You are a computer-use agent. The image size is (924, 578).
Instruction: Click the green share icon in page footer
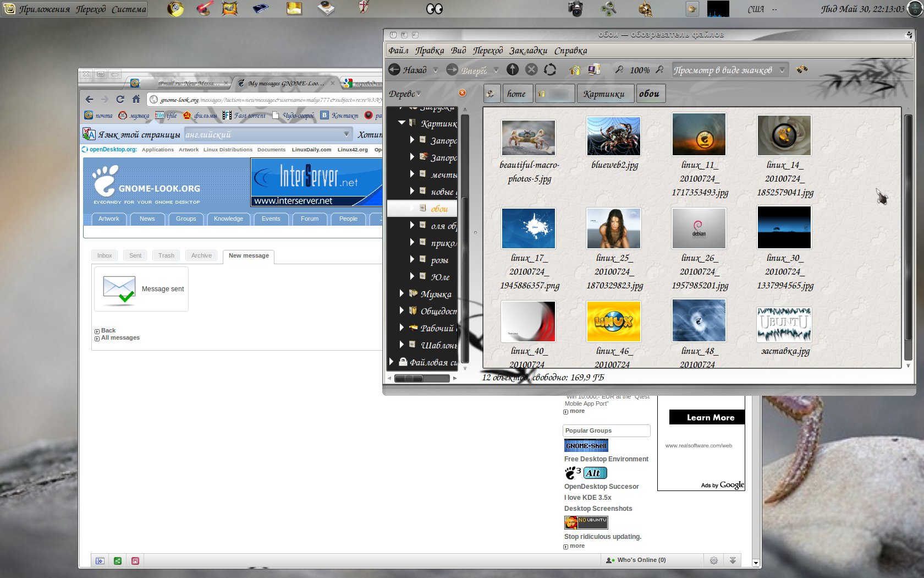pyautogui.click(x=118, y=560)
